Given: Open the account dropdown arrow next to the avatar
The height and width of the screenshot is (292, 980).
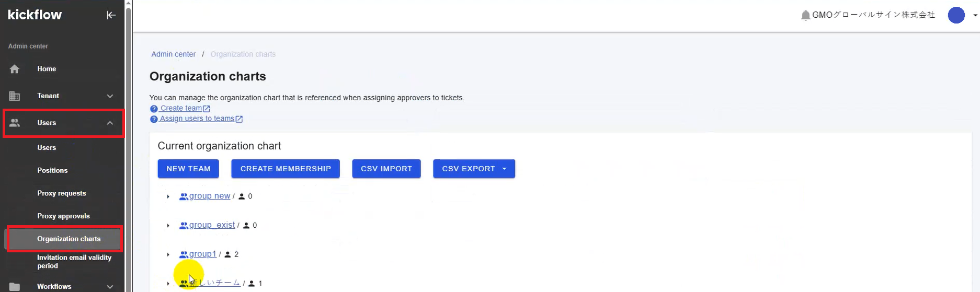Looking at the screenshot, I should [975, 15].
